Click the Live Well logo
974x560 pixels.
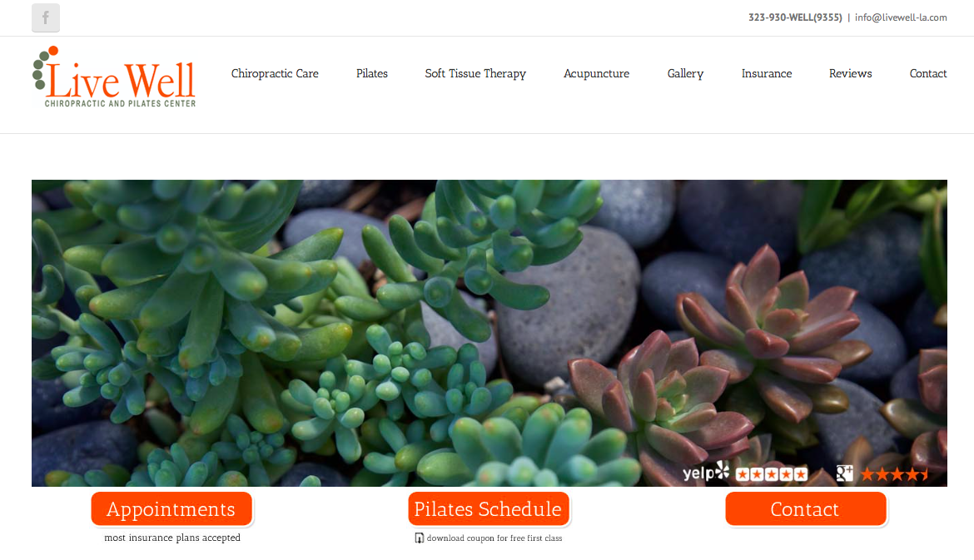point(114,77)
